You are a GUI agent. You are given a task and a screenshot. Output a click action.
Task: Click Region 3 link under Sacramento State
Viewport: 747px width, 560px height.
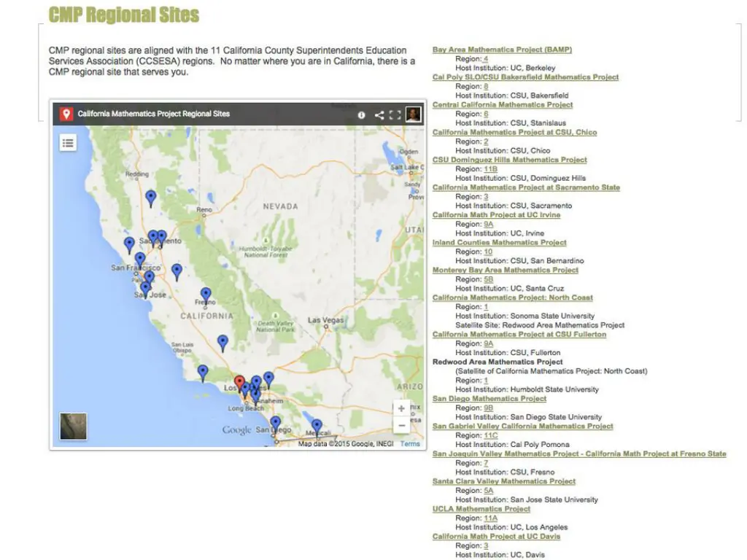(485, 197)
